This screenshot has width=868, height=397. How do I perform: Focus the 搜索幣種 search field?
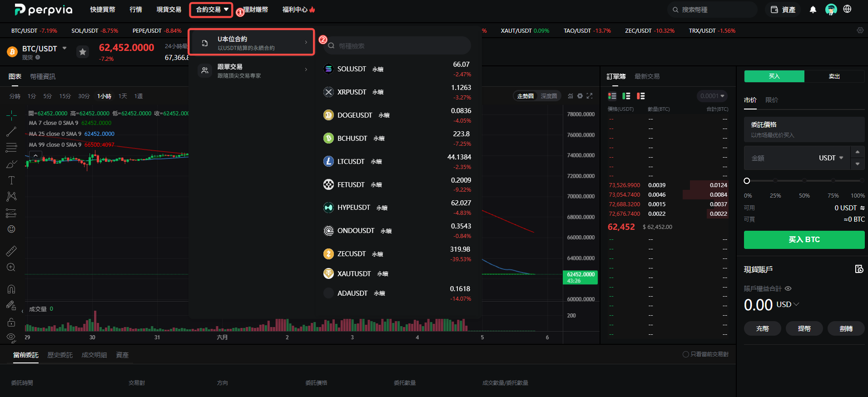pos(712,10)
